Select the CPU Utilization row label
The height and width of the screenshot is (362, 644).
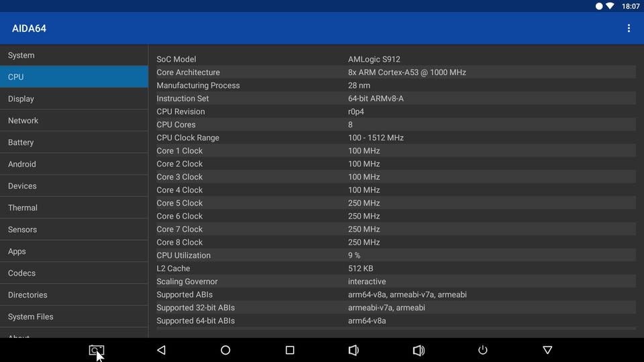pos(184,255)
